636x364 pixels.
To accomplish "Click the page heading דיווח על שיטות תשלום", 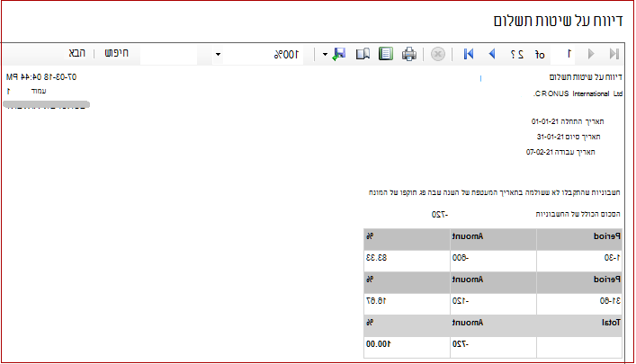I will 558,21.
